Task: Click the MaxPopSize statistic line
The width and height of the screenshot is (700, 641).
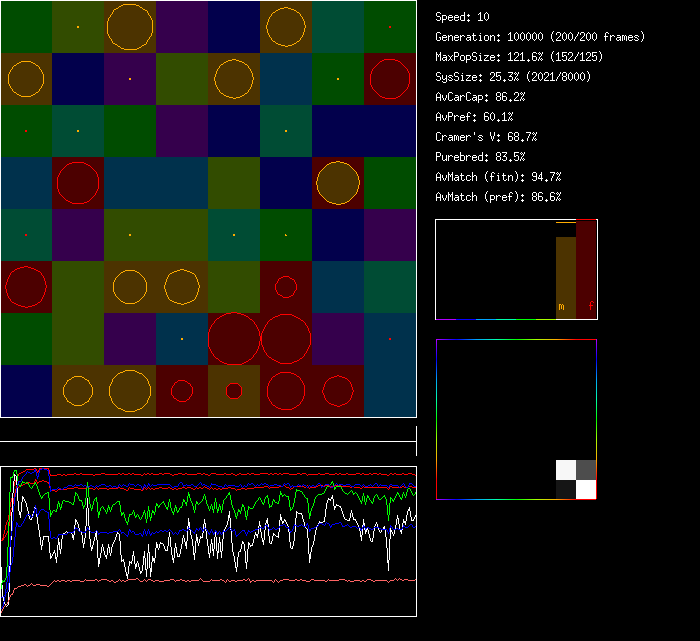Action: (x=518, y=57)
